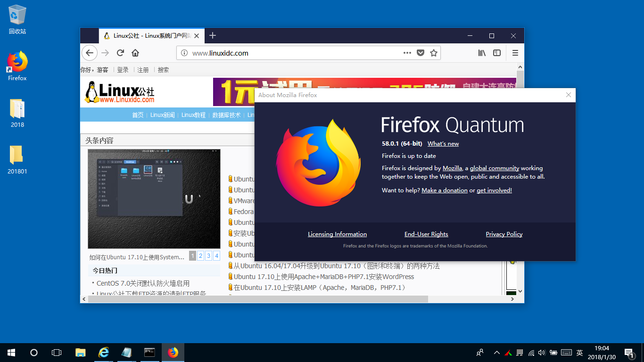Open the Windows Start menu

pyautogui.click(x=11, y=353)
